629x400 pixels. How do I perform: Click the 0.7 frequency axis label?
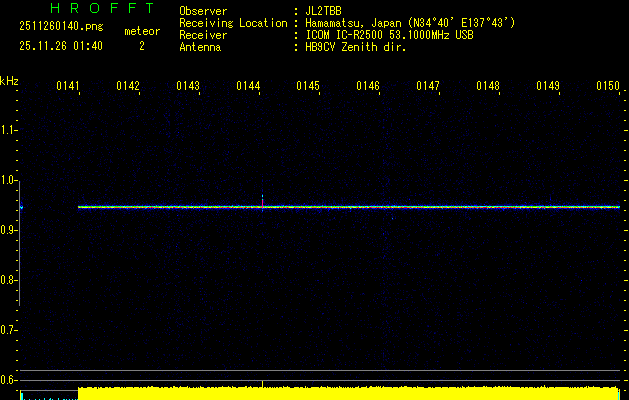[9, 329]
